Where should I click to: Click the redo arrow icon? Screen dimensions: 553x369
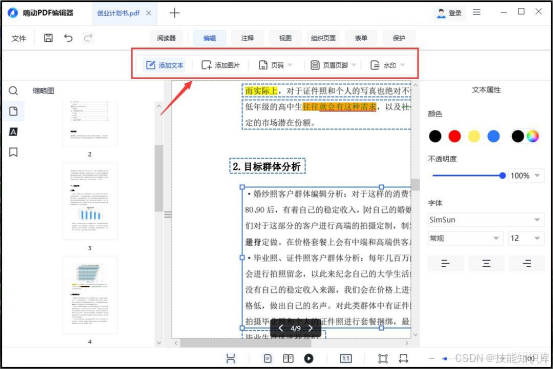[x=88, y=38]
